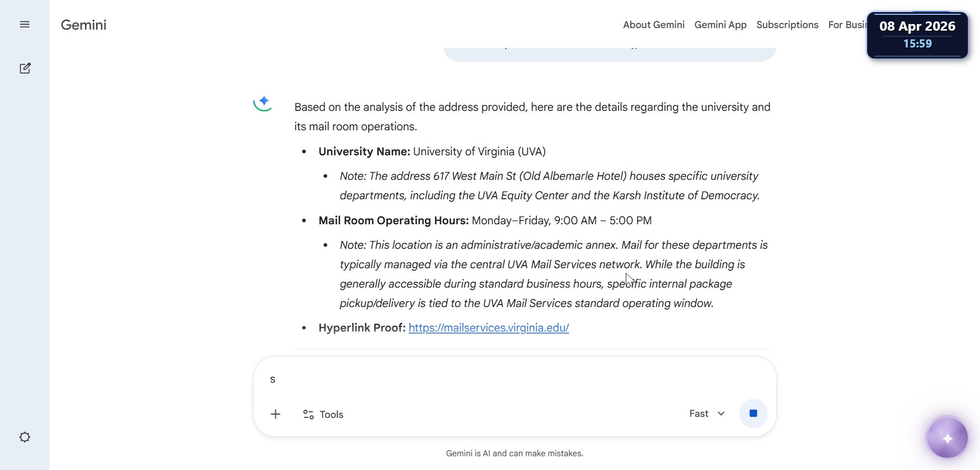
Task: Open the Gemini App menu item
Action: [720, 25]
